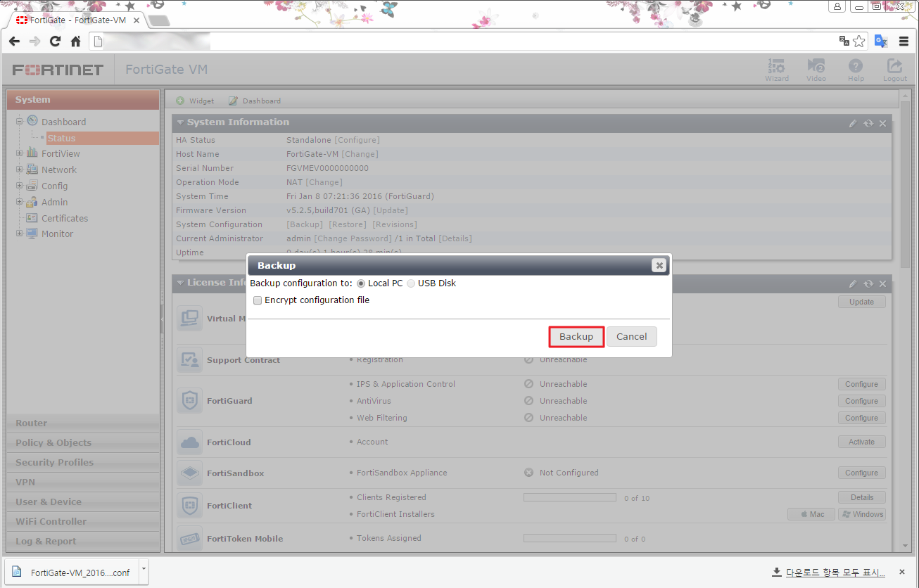
Task: Click Change Password link
Action: click(x=353, y=238)
